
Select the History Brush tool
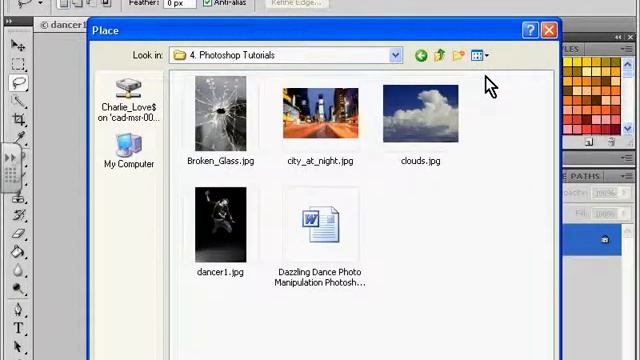[x=18, y=215]
